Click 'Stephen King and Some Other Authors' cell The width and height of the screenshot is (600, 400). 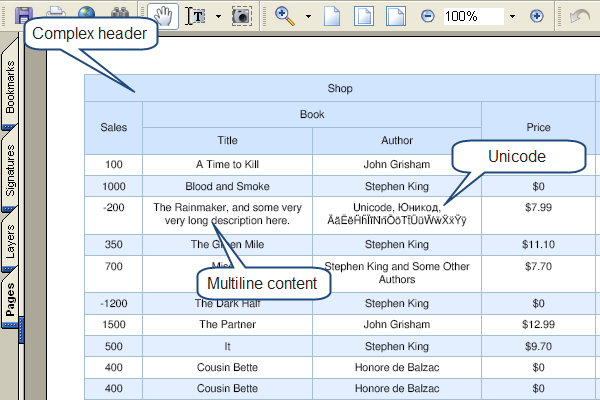pos(397,273)
